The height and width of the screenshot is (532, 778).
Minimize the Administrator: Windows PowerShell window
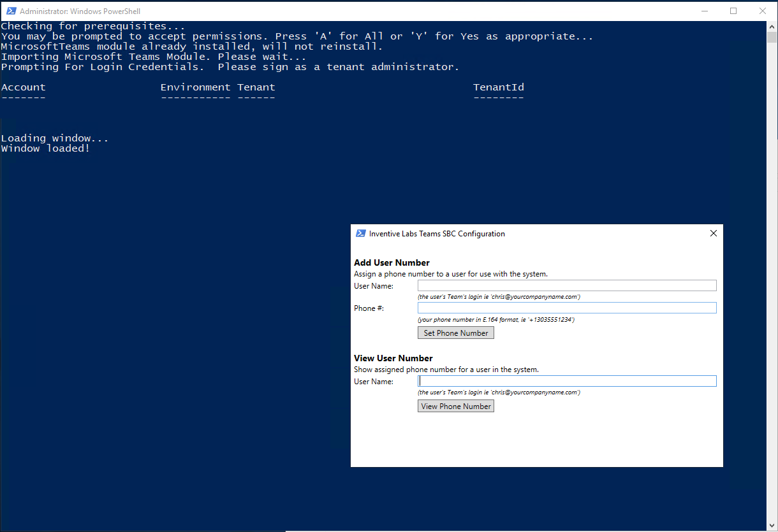pyautogui.click(x=705, y=11)
